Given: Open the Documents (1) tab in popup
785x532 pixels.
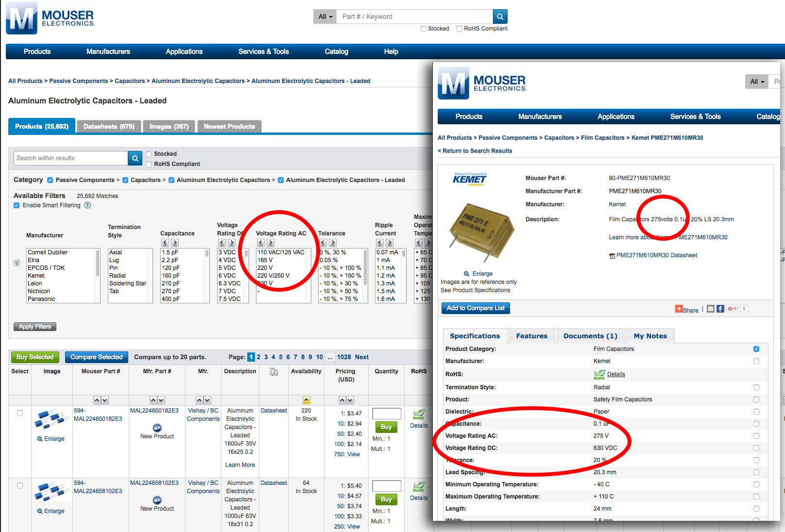Looking at the screenshot, I should (x=590, y=336).
